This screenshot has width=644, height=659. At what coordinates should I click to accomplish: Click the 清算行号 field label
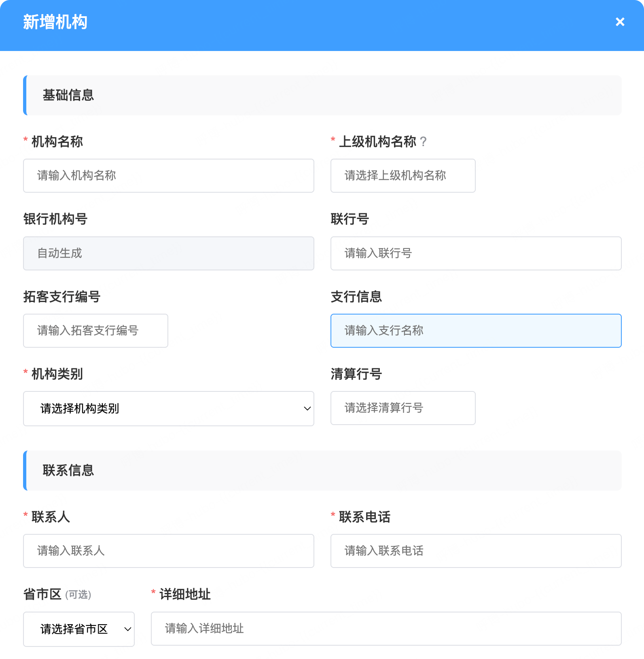(356, 374)
